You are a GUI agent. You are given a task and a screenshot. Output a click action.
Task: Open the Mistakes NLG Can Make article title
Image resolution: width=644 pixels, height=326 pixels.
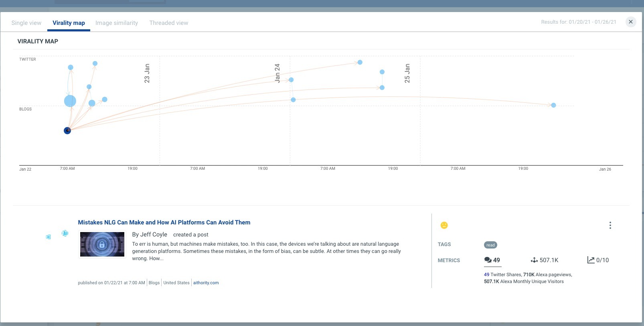164,222
